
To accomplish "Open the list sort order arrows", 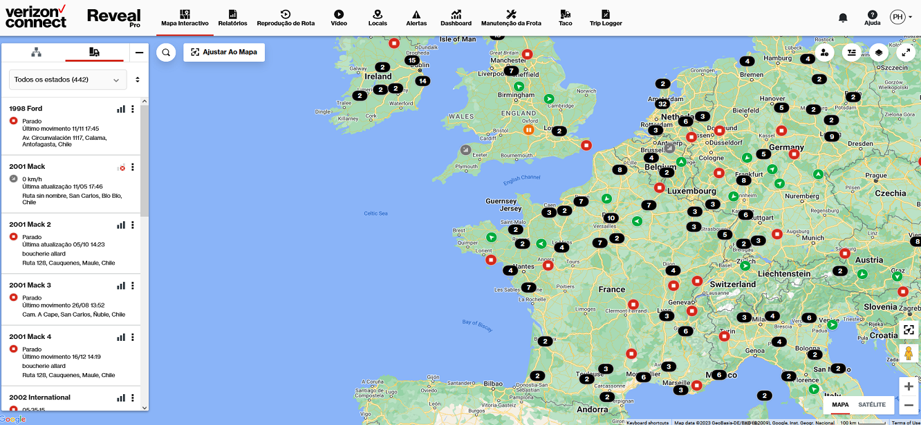I will [x=137, y=79].
